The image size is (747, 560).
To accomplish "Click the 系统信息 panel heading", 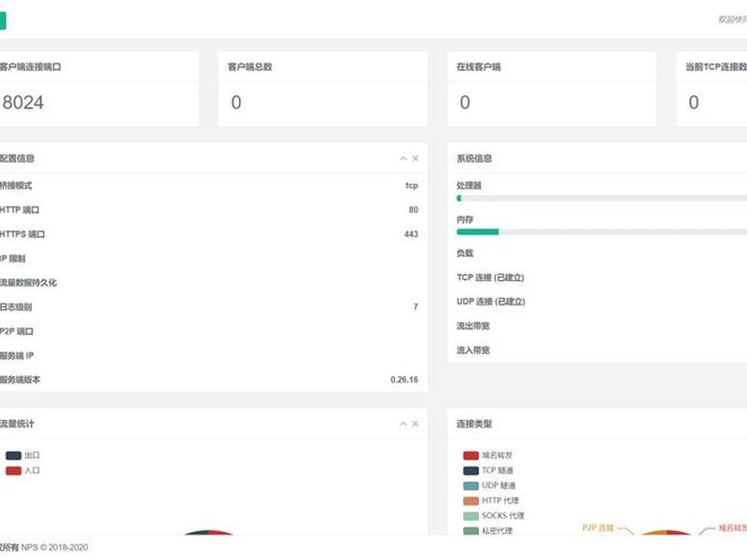I will click(474, 159).
